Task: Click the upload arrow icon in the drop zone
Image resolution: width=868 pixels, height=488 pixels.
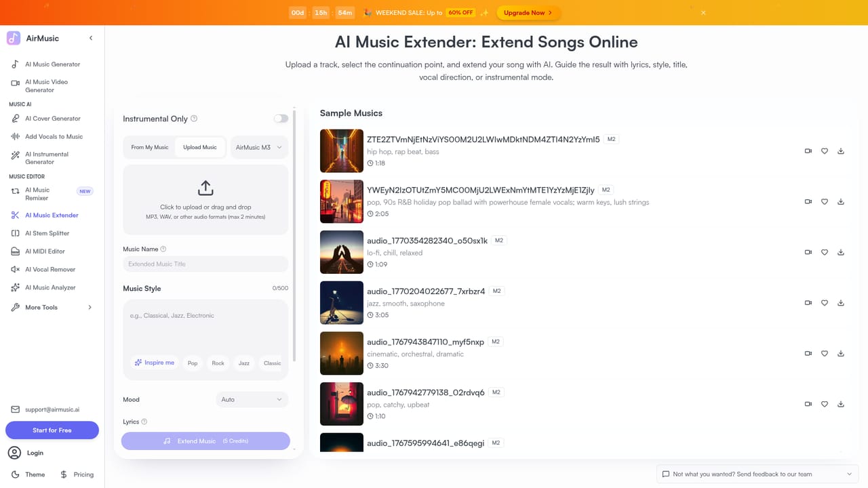Action: click(x=205, y=188)
